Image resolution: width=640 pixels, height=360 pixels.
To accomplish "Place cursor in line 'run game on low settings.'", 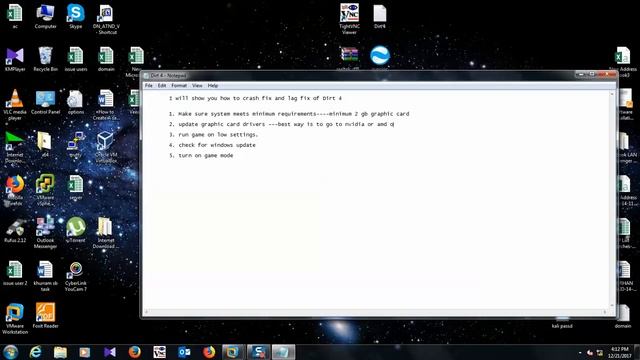I will tap(218, 135).
